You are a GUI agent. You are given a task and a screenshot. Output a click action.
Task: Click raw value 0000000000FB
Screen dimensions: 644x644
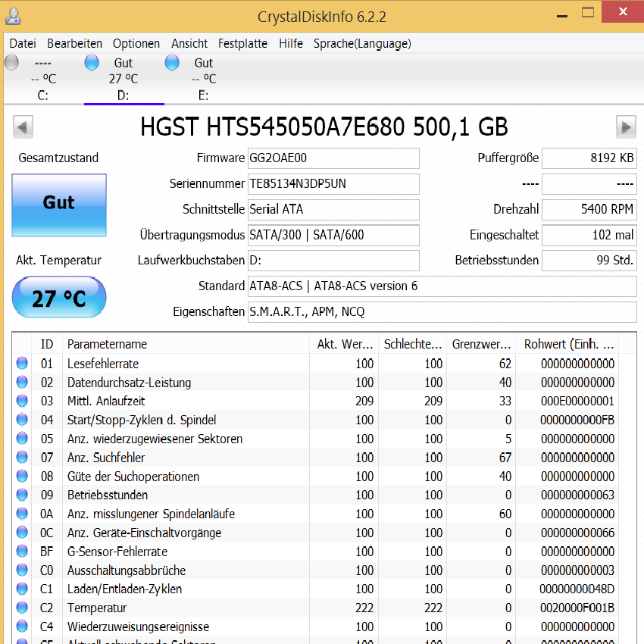(x=577, y=420)
